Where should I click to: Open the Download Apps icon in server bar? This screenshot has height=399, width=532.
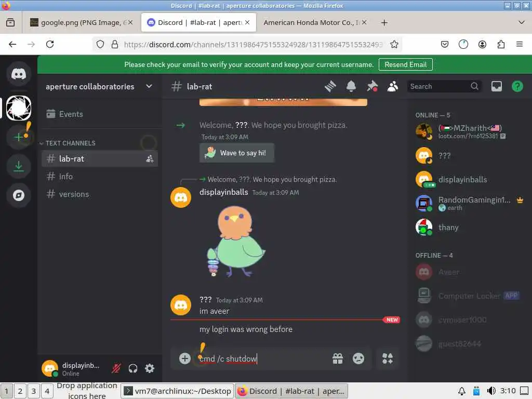tap(19, 166)
